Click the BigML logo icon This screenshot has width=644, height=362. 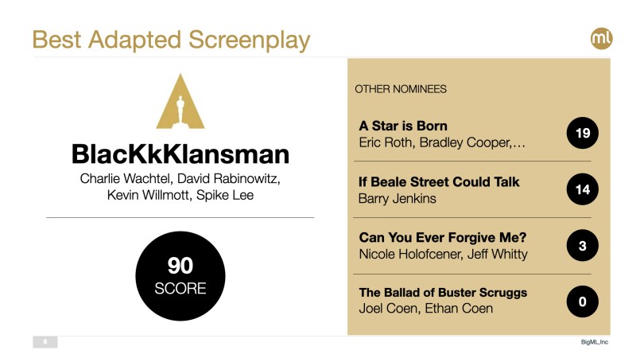pos(601,38)
